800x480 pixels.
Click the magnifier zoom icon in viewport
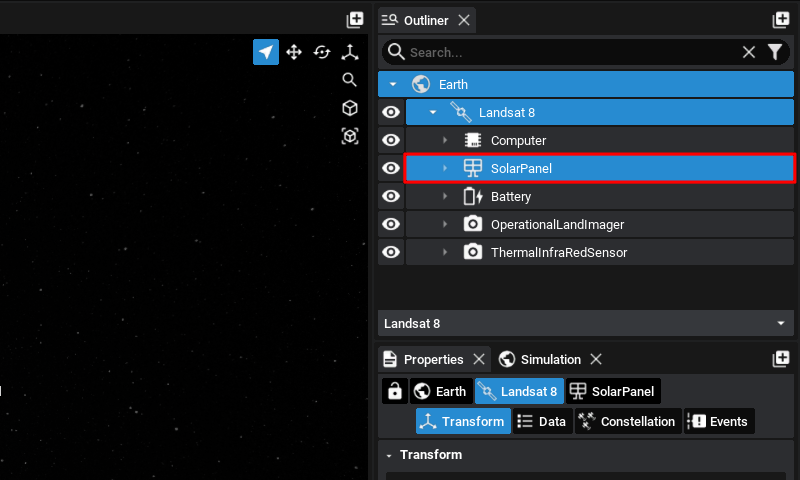[x=349, y=80]
